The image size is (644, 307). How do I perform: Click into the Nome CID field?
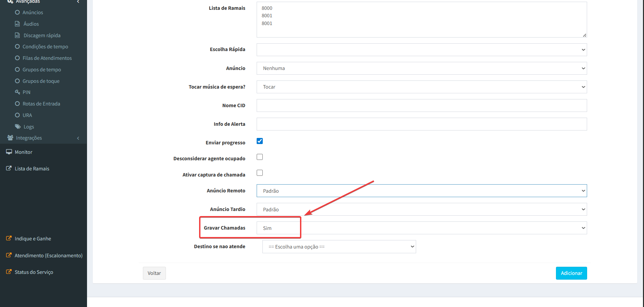tap(422, 105)
